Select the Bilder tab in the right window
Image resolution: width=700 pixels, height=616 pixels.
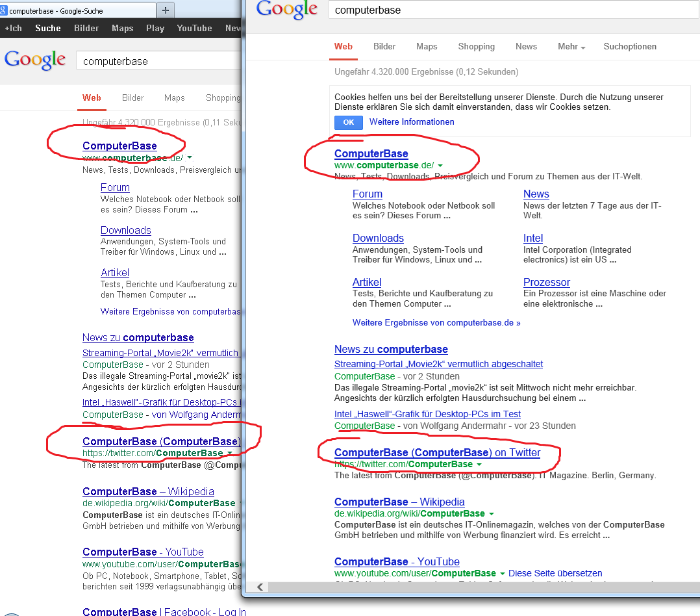pos(384,46)
